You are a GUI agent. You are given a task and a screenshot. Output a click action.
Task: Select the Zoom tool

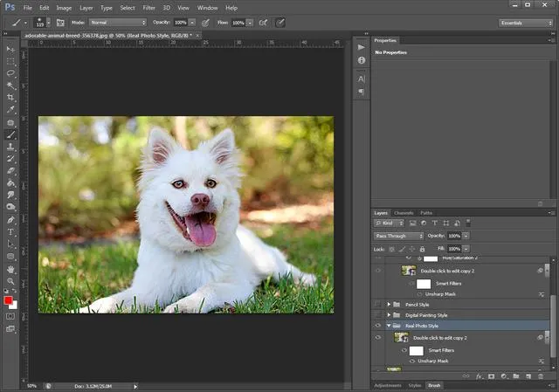[x=10, y=281]
